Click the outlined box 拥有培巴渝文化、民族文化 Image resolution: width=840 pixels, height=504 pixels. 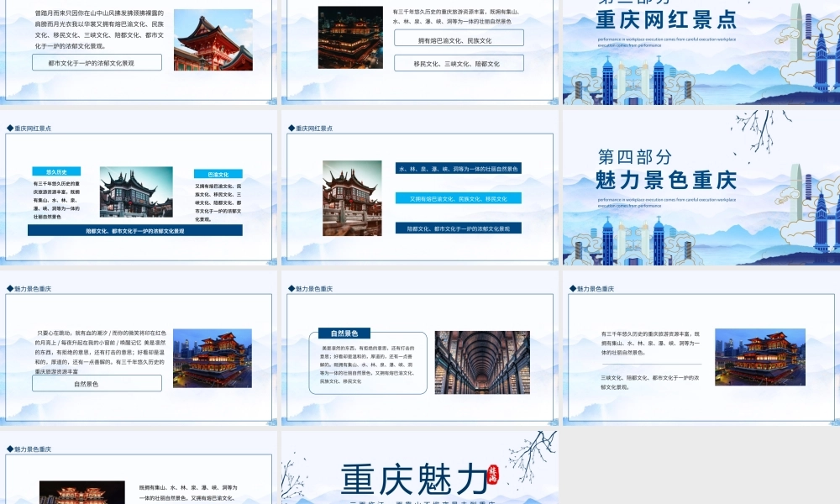tap(459, 38)
